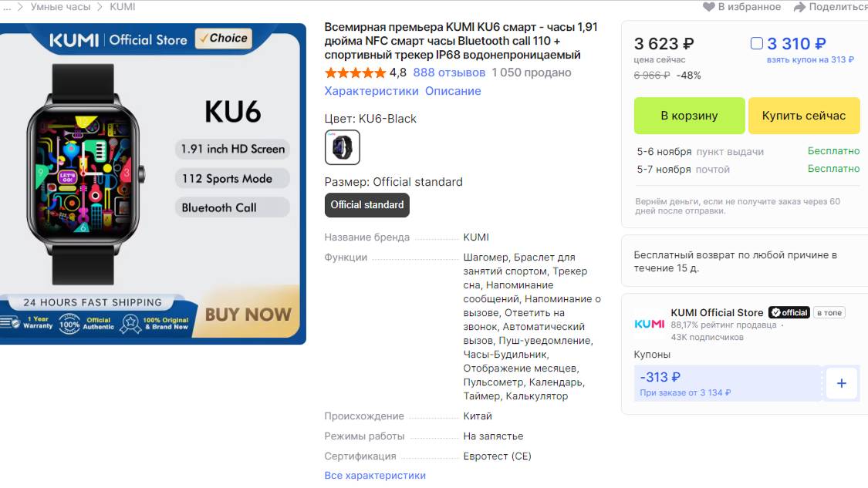Add the watch with В корзину
This screenshot has width=868, height=488.
coord(689,116)
